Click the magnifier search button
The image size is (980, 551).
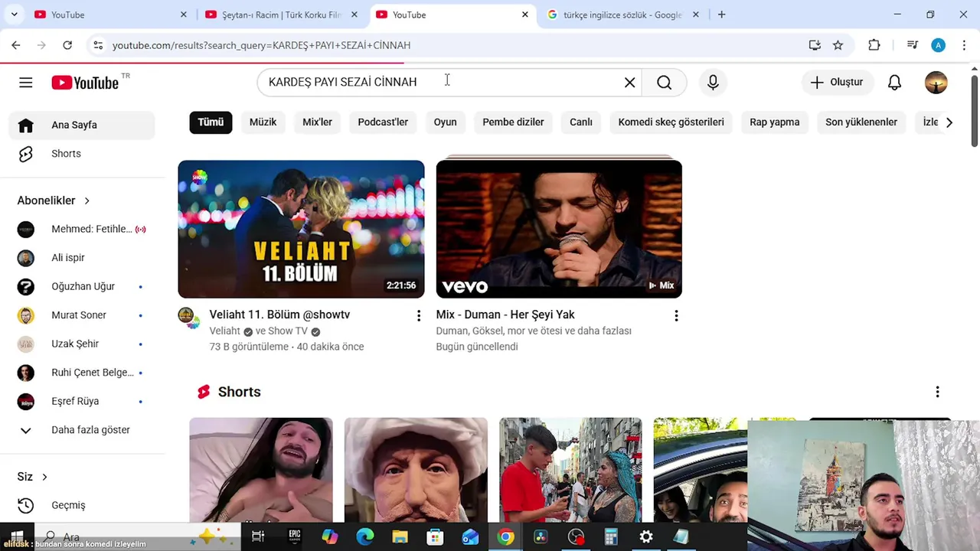(x=665, y=83)
